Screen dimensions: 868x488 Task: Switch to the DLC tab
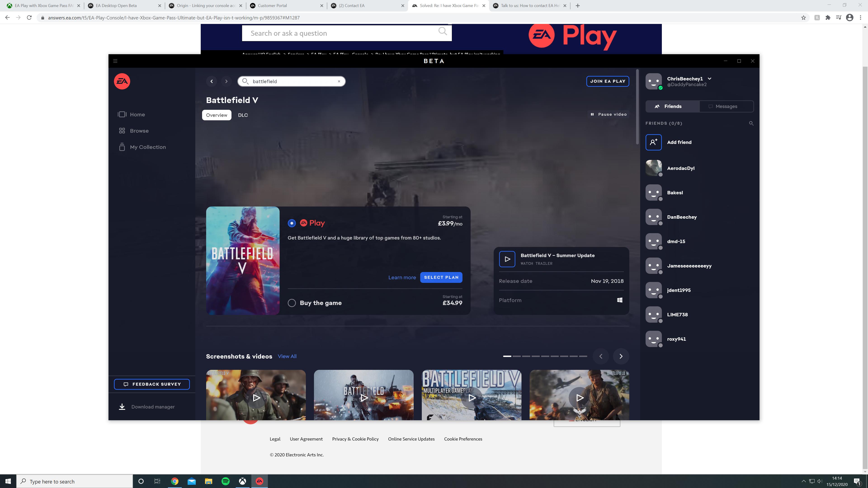coord(243,115)
